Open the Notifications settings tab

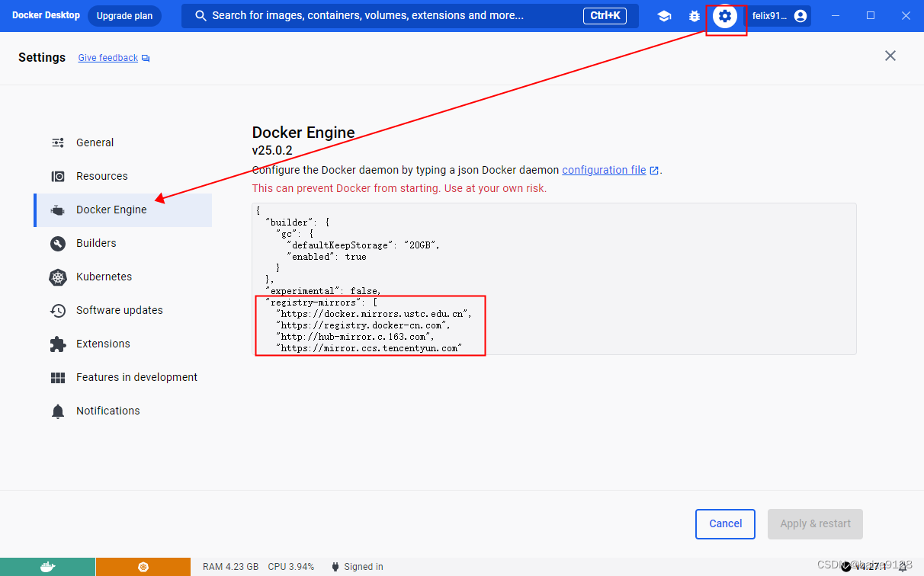(x=123, y=411)
